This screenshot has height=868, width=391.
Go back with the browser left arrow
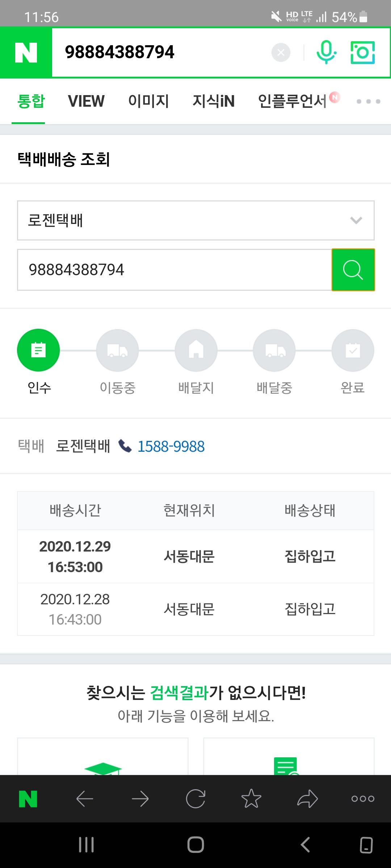click(85, 799)
